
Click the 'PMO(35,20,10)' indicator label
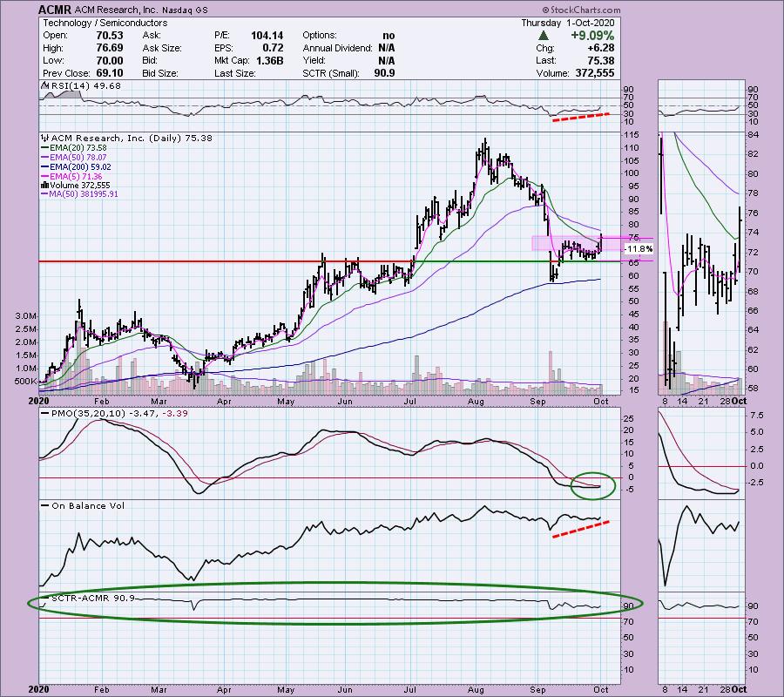[88, 414]
